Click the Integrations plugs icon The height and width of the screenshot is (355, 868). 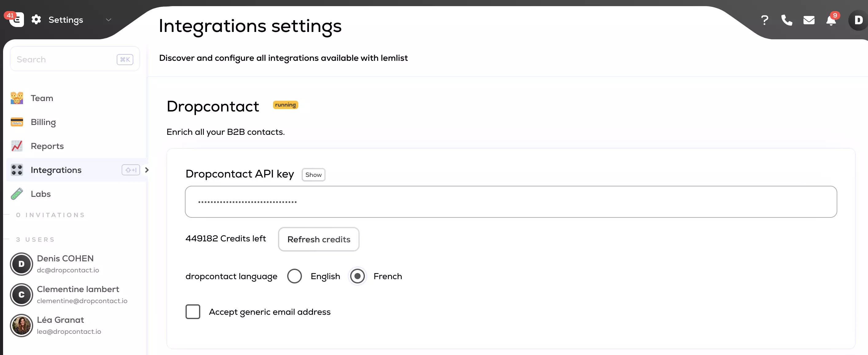pos(17,170)
